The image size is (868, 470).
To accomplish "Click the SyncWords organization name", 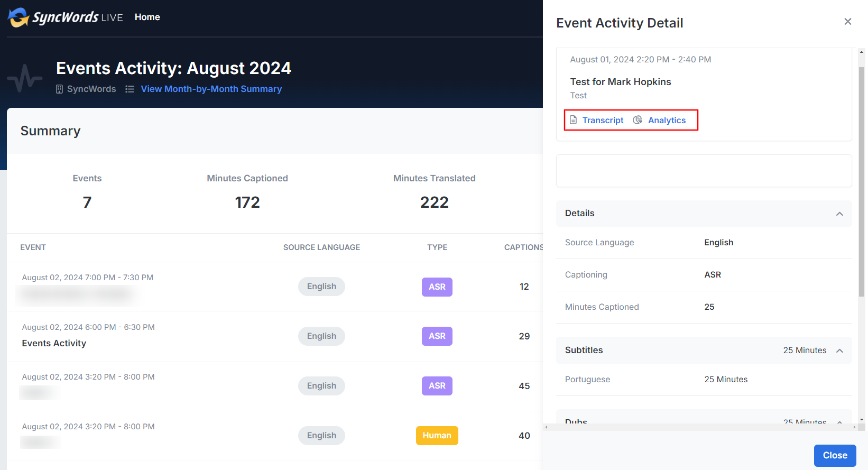I will 91,89.
